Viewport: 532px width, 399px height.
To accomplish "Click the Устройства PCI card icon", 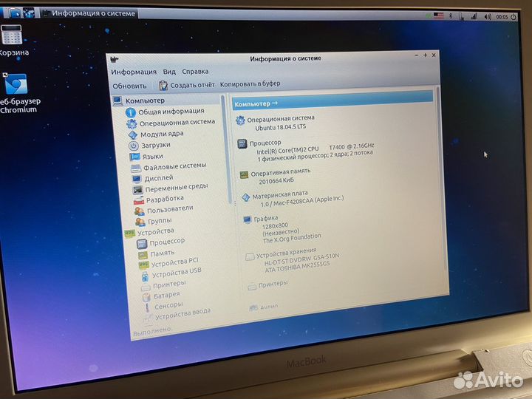I will pos(144,265).
